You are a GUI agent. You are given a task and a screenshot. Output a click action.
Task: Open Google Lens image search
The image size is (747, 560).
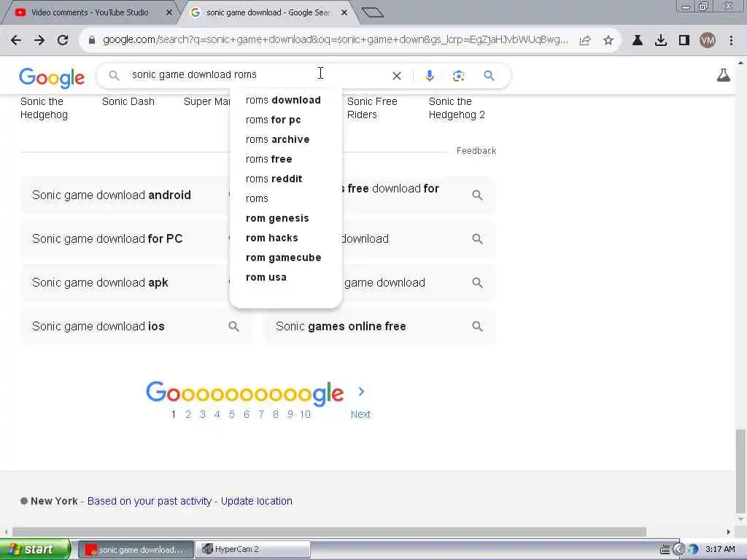[x=458, y=76]
